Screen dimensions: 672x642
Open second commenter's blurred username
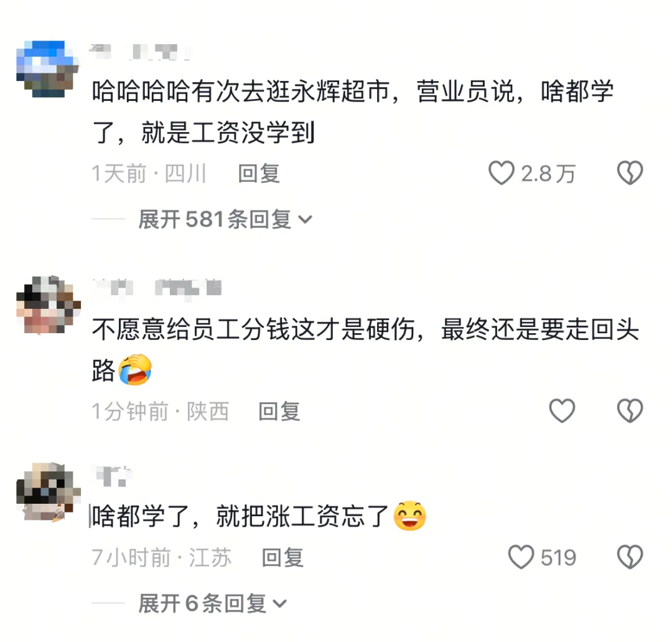click(157, 287)
